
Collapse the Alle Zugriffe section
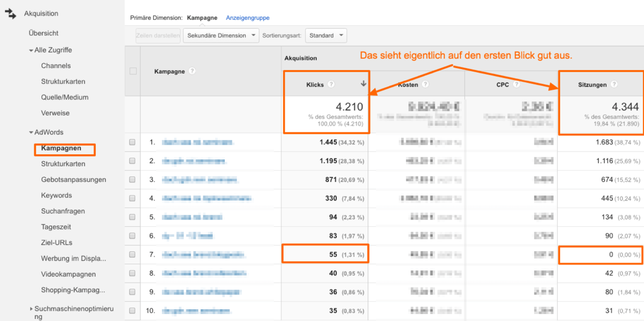tap(31, 50)
